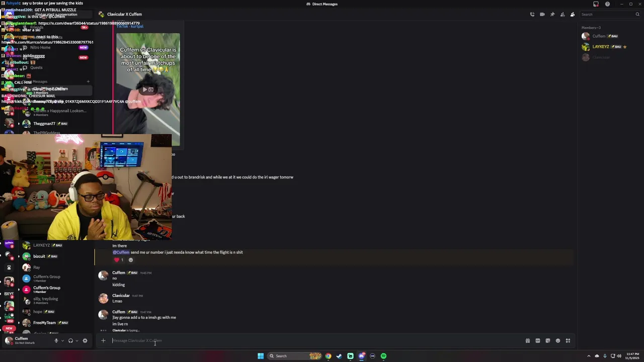644x362 pixels.
Task: Toggle microphone mute in user panel
Action: pyautogui.click(x=56, y=340)
